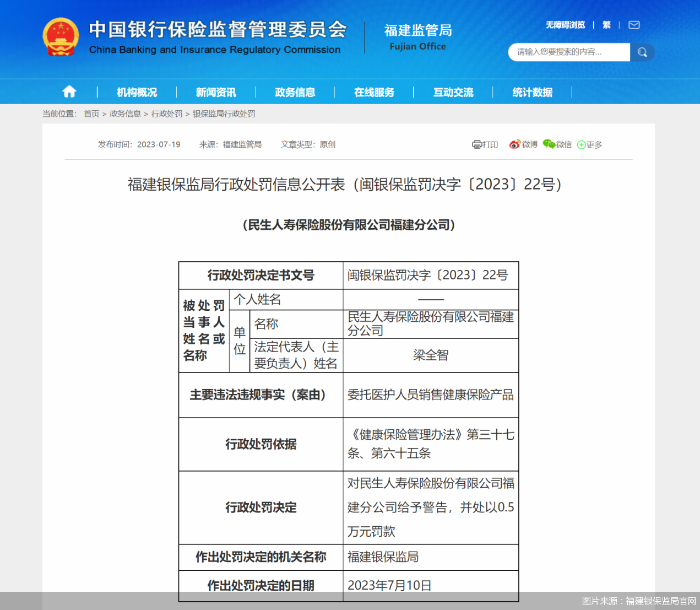700x610 pixels.
Task: Click the 文章类型：原创 text
Action: click(x=308, y=144)
